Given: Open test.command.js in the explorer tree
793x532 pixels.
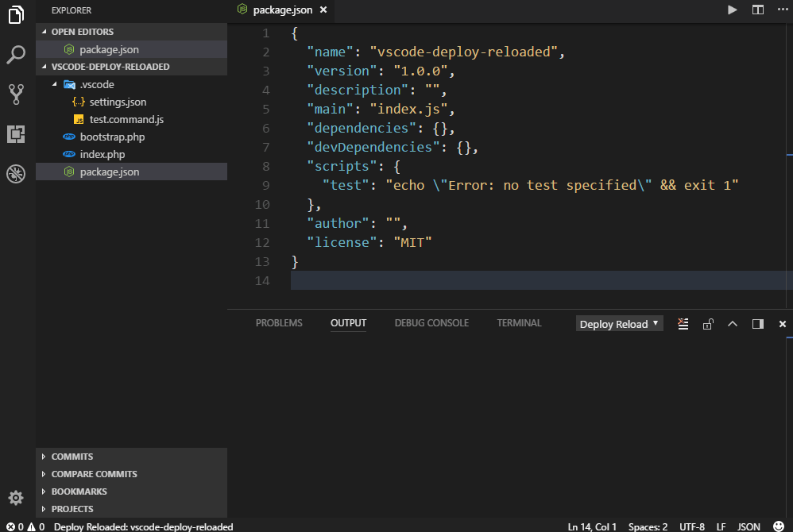Looking at the screenshot, I should (131, 119).
